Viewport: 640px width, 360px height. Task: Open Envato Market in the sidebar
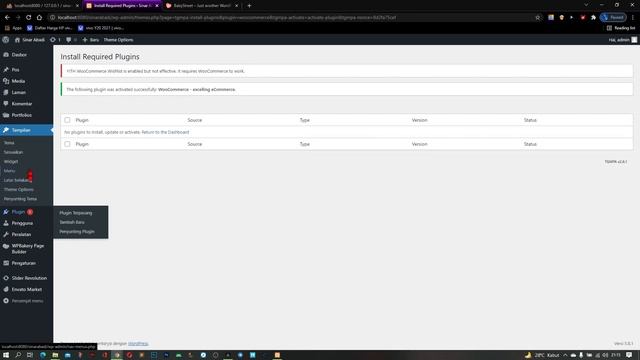pyautogui.click(x=27, y=289)
